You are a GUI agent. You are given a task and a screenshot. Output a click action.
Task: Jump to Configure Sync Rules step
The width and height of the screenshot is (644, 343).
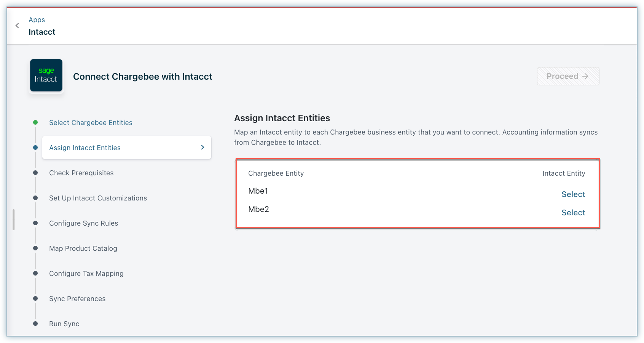point(83,223)
